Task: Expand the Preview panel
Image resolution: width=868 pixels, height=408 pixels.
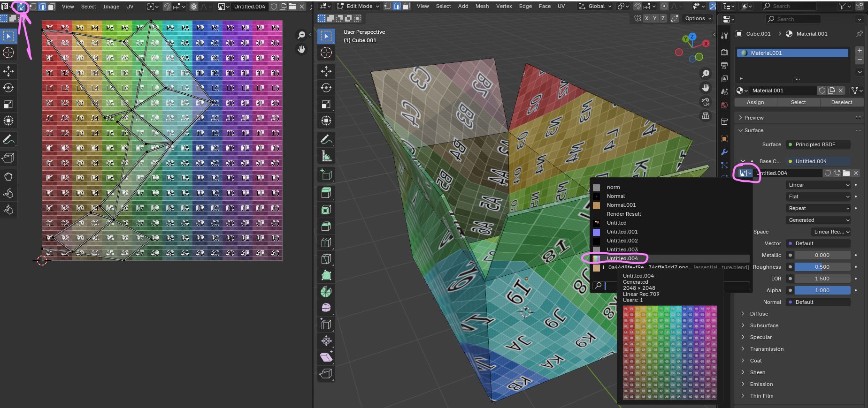Action: (x=753, y=118)
